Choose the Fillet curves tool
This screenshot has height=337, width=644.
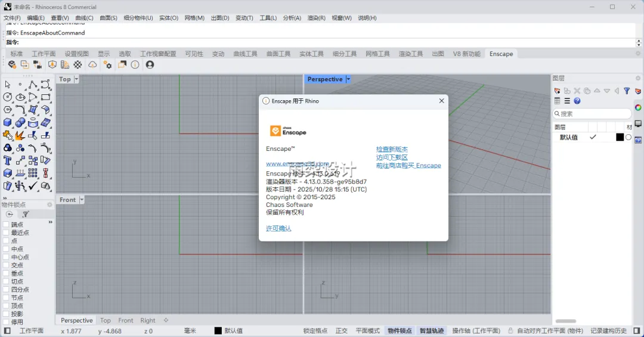click(20, 110)
